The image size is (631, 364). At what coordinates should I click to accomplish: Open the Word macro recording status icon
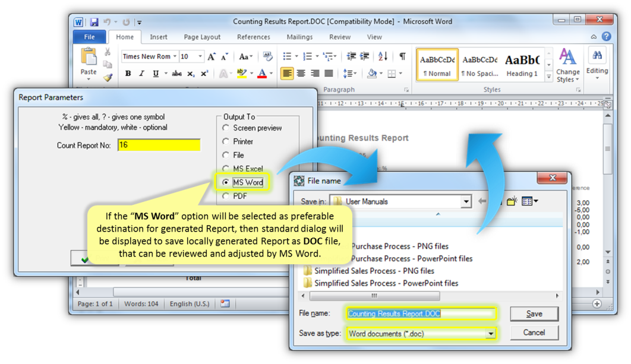(225, 303)
